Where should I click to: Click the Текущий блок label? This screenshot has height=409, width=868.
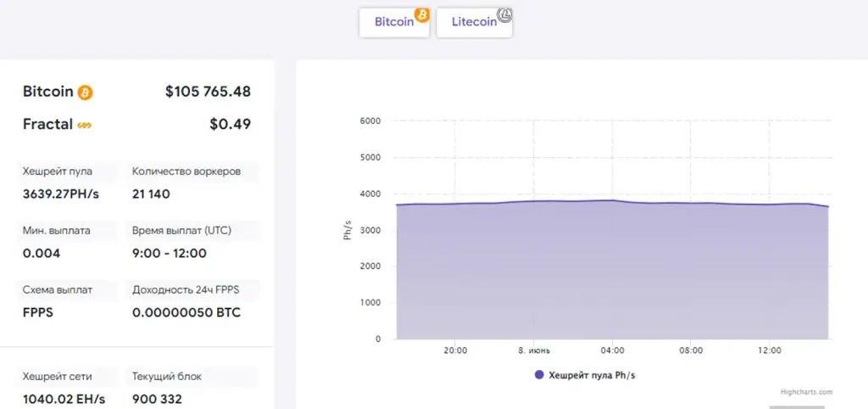click(x=167, y=376)
